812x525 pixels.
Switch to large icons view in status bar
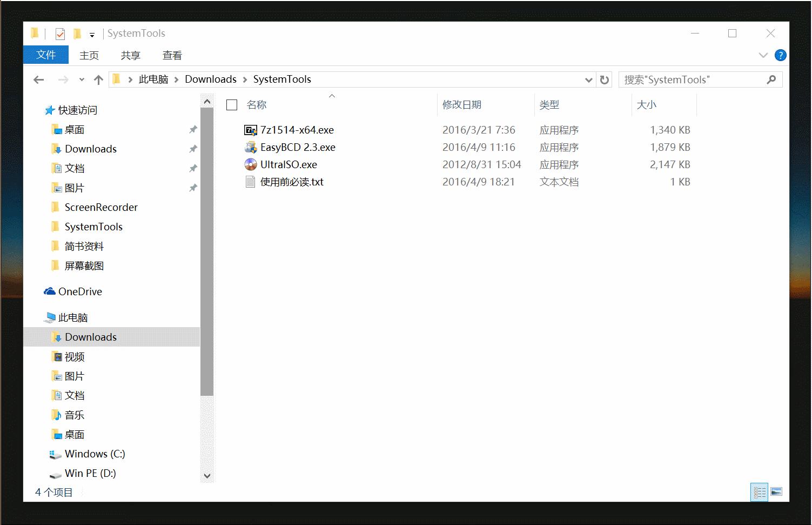776,492
